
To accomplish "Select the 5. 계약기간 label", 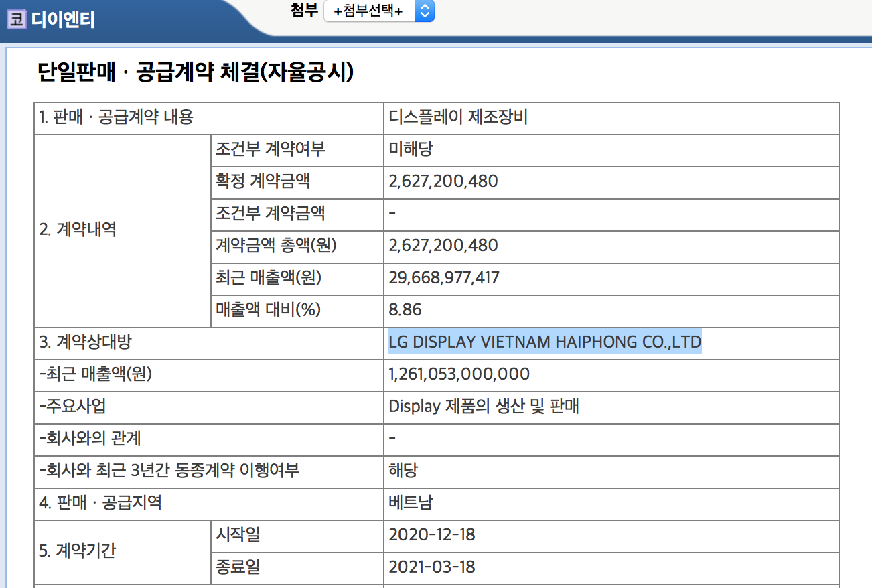I will point(78,551).
